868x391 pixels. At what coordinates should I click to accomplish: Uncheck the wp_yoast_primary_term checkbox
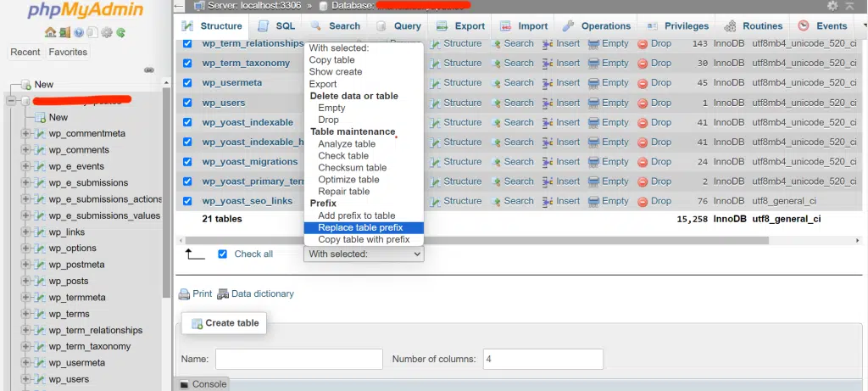pyautogui.click(x=187, y=182)
